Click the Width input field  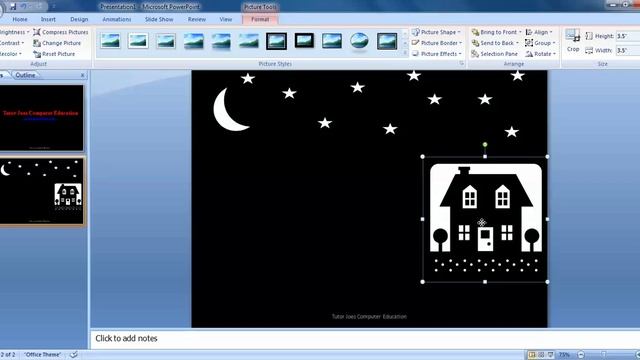pos(628,51)
